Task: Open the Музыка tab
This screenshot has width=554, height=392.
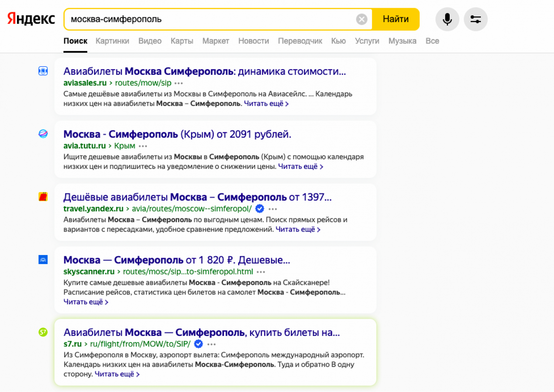Action: [402, 41]
